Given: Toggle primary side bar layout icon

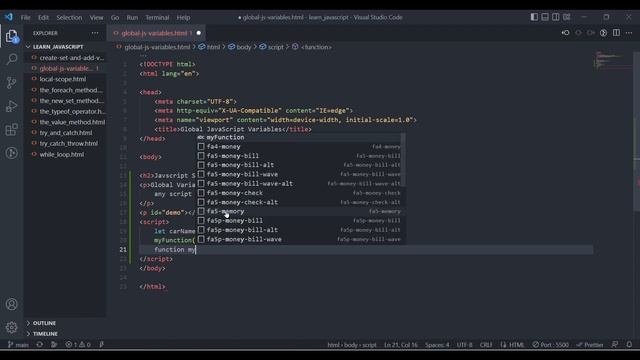Looking at the screenshot, I should click(534, 17).
